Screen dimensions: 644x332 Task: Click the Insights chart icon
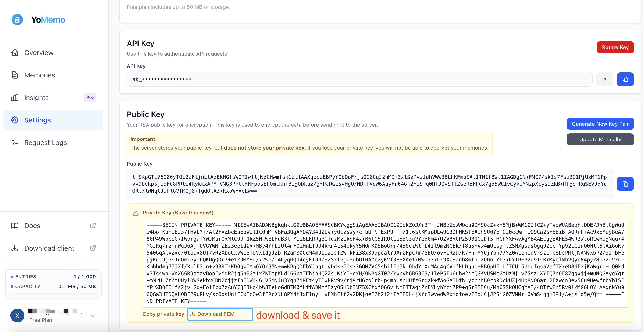tap(15, 97)
